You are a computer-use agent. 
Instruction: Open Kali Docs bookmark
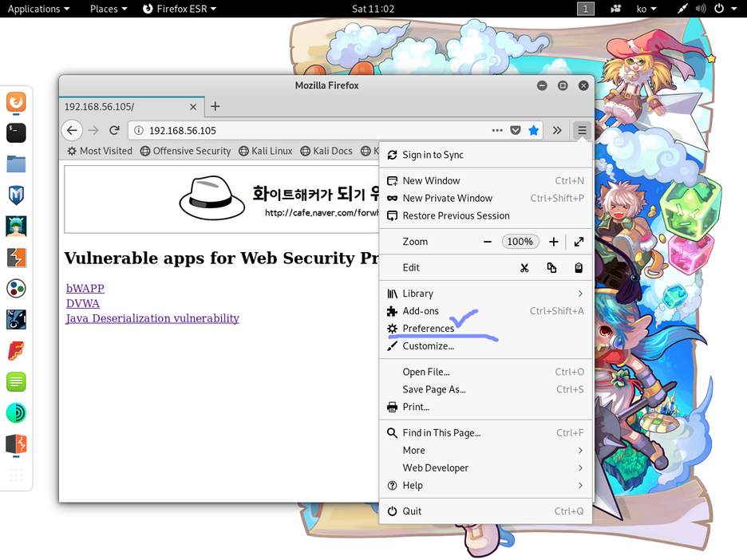(x=326, y=151)
